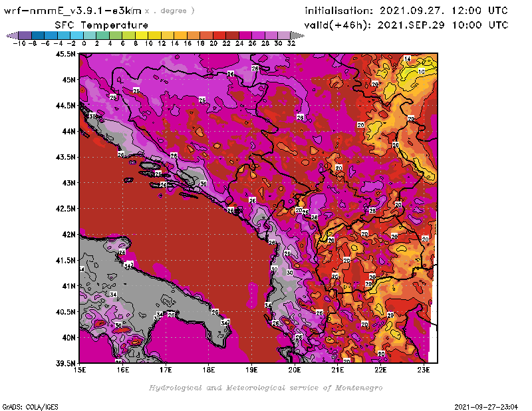The height and width of the screenshot is (411, 532).
Task: Click the 'GrADS: COLA/IGES' footer text
Action: tap(31, 407)
